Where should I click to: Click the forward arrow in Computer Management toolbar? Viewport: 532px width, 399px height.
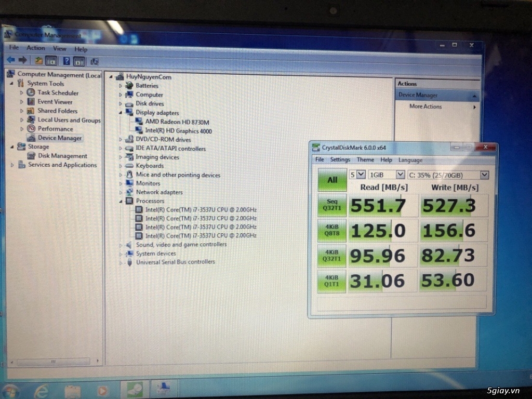[22, 60]
